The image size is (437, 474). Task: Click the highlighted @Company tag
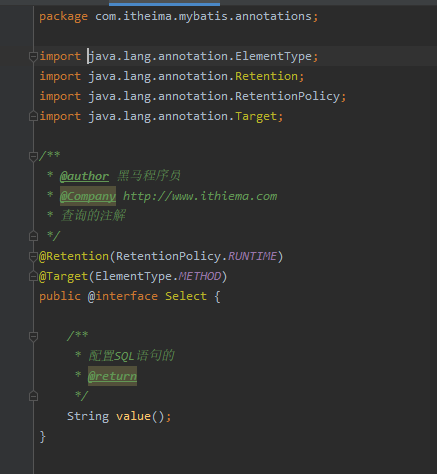[x=88, y=196]
